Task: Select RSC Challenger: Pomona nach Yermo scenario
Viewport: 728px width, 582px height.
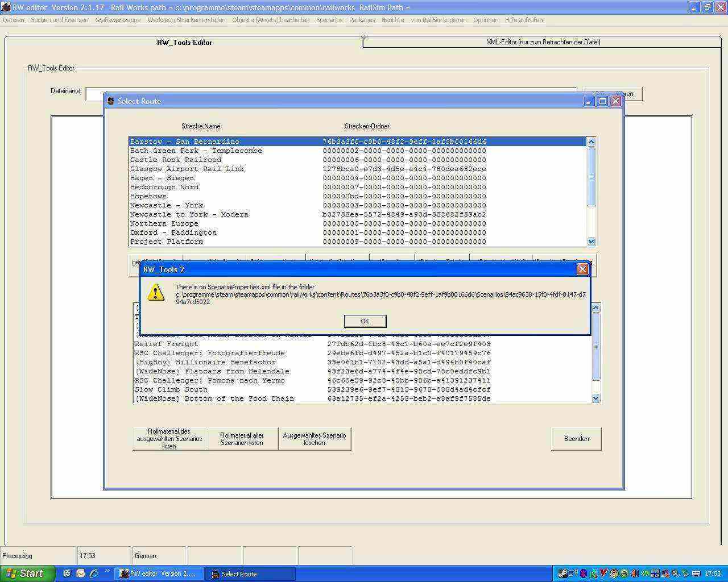Action: pos(362,380)
